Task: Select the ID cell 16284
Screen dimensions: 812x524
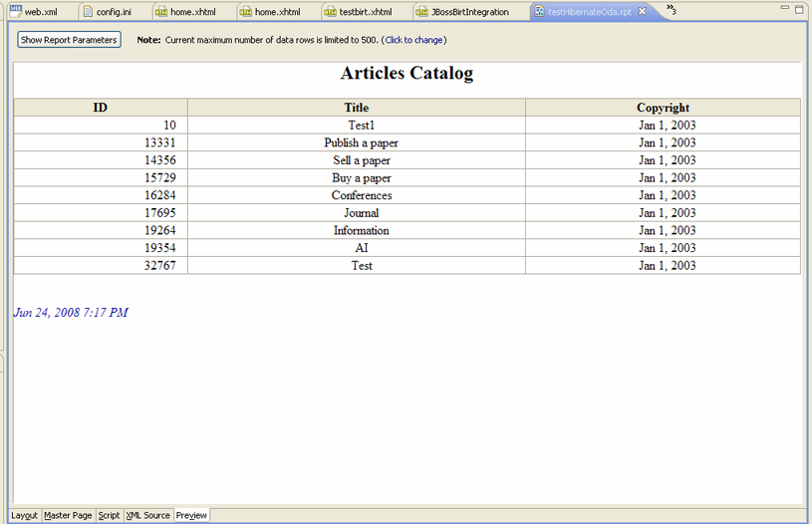Action: click(x=101, y=195)
